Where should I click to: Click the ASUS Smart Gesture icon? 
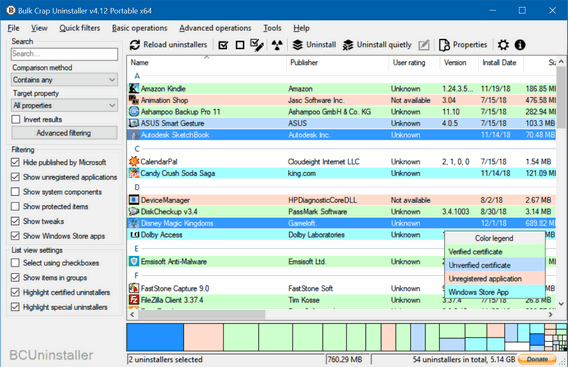click(134, 123)
